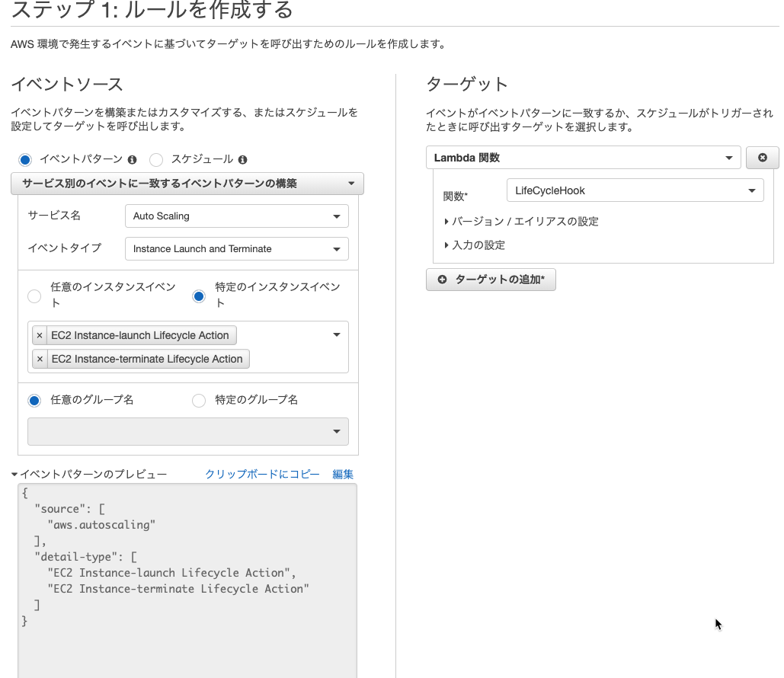Viewport: 784px width, 678px height.
Task: Open the Lambda 関数 target type dropdown
Action: point(583,158)
